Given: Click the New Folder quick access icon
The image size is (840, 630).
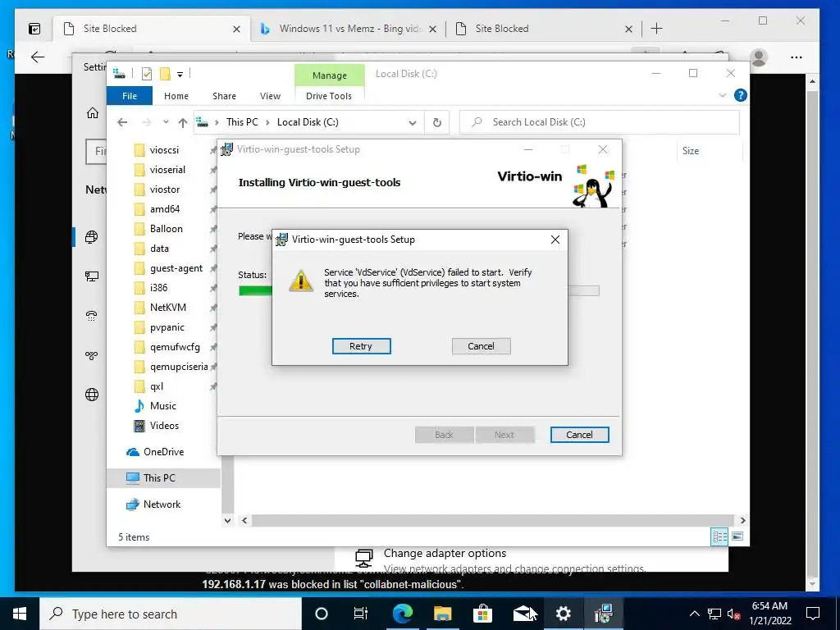Looking at the screenshot, I should coord(165,74).
